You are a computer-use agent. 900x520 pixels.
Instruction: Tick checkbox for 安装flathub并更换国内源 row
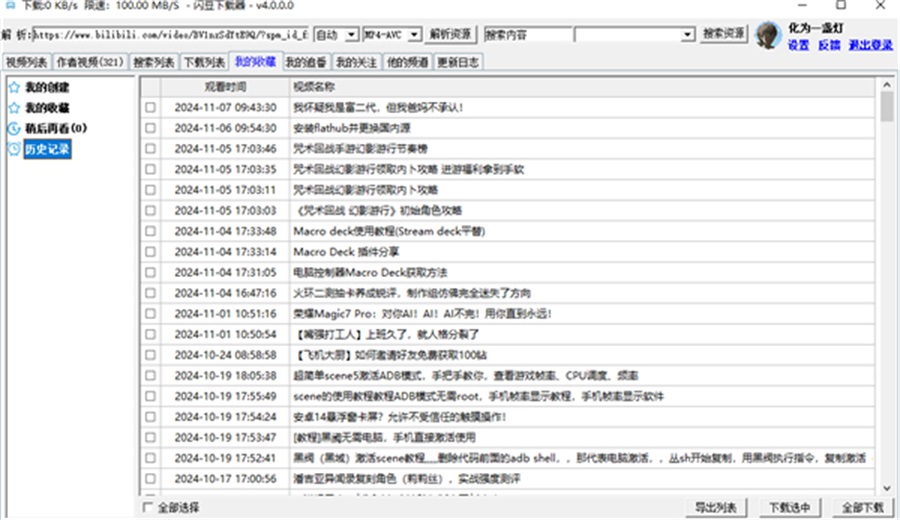(150, 128)
